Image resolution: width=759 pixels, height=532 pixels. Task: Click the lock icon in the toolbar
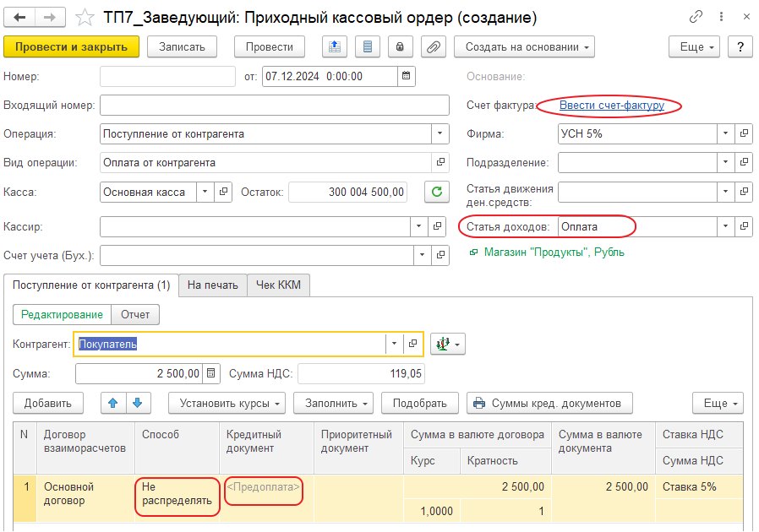pos(400,47)
